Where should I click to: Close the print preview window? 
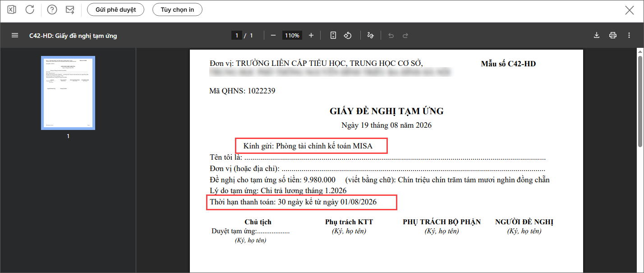coord(630,10)
